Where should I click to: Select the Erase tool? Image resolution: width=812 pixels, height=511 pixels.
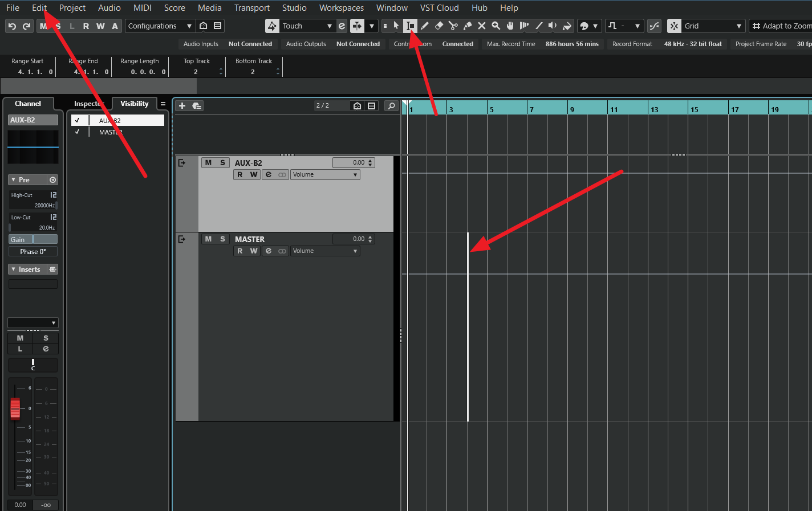pos(439,26)
